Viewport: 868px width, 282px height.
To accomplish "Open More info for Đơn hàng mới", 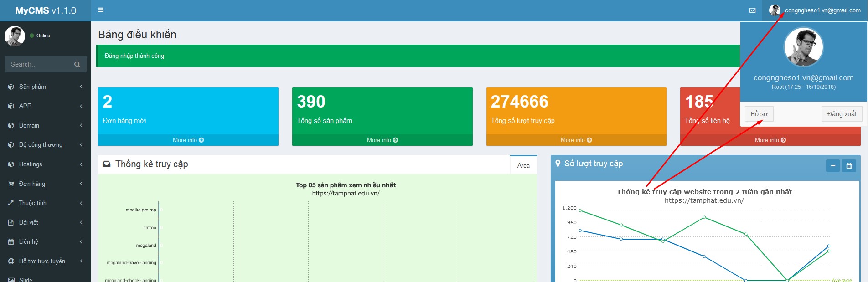I will pos(188,140).
